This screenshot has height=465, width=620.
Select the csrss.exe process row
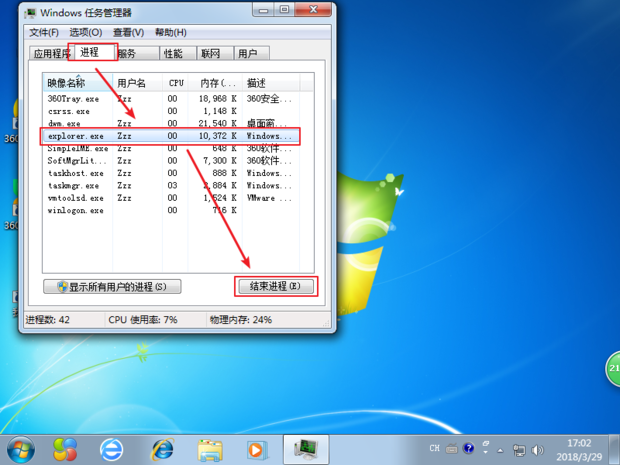(x=171, y=111)
